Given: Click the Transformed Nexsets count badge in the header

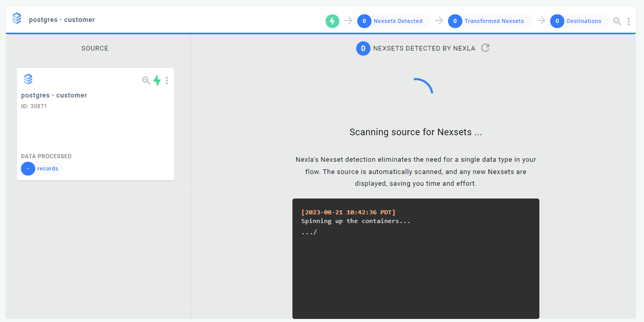Looking at the screenshot, I should (455, 21).
